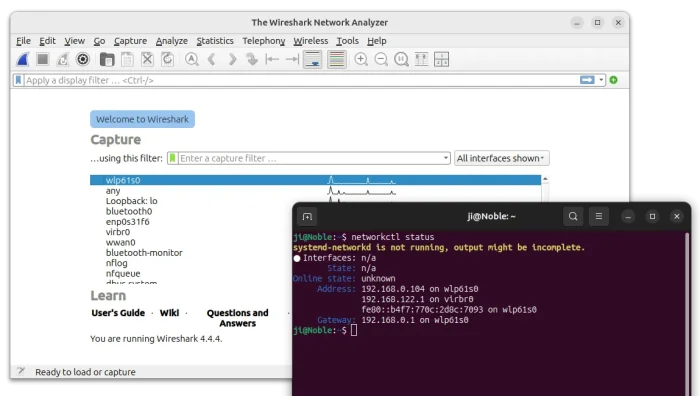Select wwan0 interface
The height and width of the screenshot is (396, 700).
tap(120, 242)
